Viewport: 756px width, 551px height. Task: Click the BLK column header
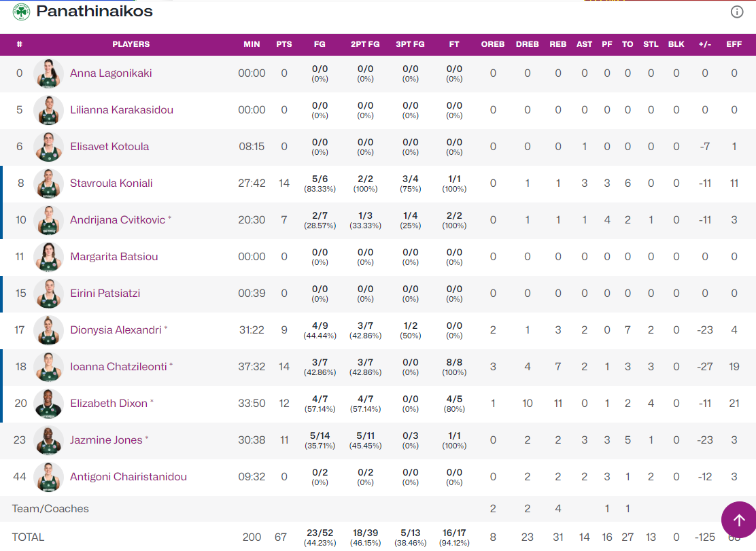676,44
